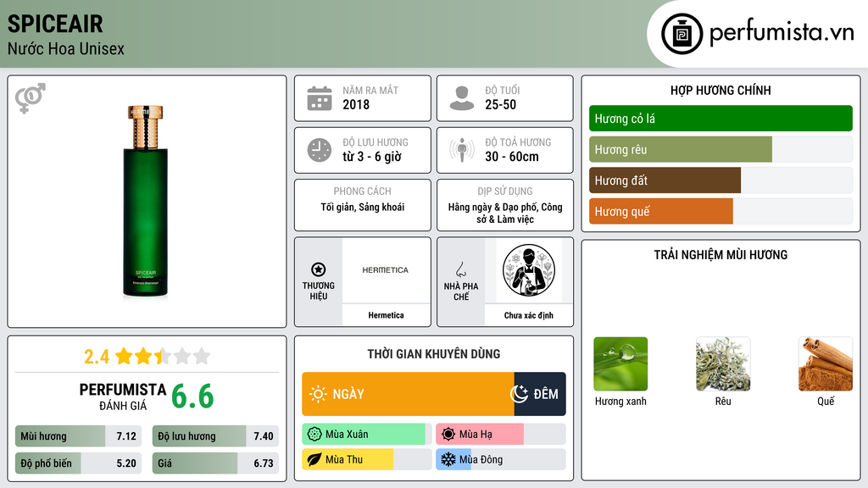Click the Mùa Đông season bar
This screenshot has height=488, width=868.
[x=500, y=459]
